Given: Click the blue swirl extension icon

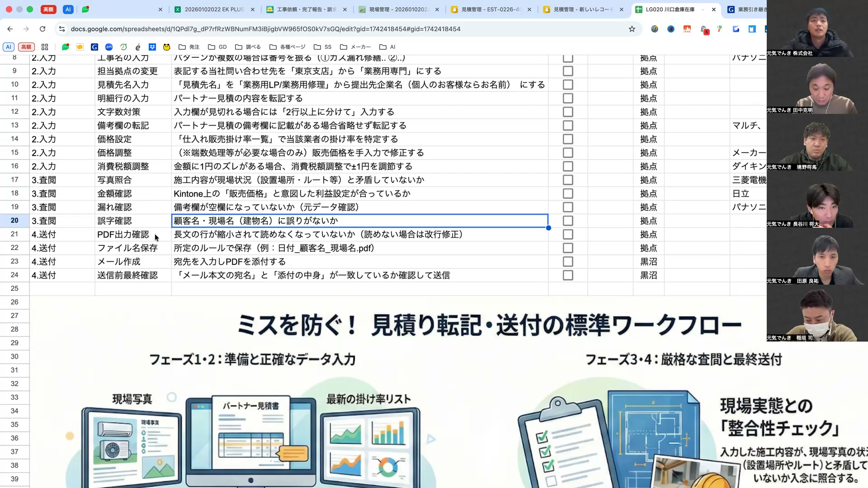Looking at the screenshot, I should click(x=736, y=29).
